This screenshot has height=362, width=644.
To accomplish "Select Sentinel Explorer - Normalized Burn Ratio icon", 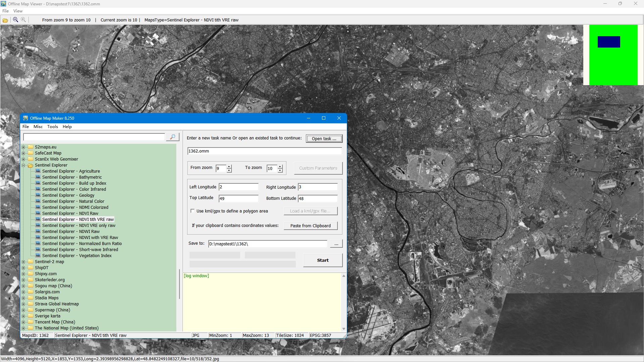I will [38, 243].
